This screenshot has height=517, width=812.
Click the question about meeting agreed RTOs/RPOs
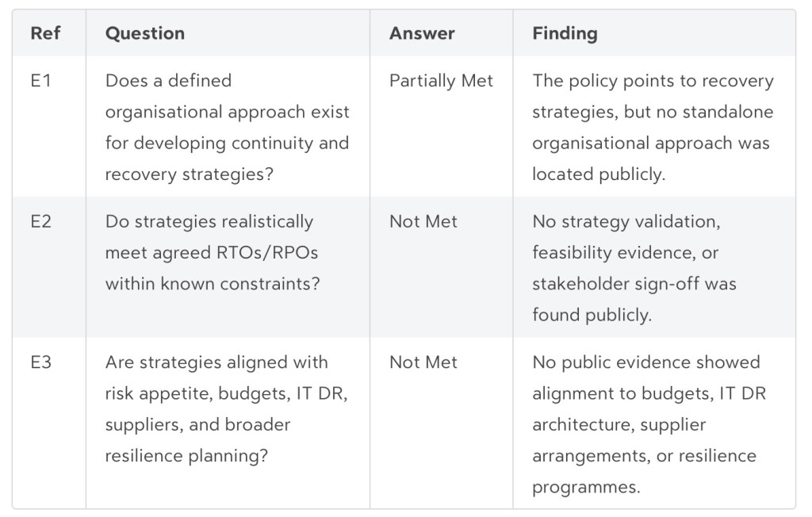213,252
